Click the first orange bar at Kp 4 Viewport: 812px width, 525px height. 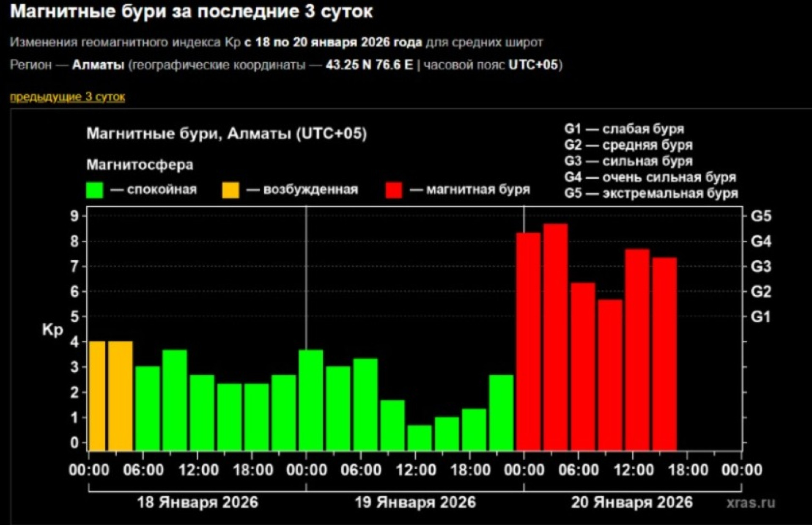[97, 396]
